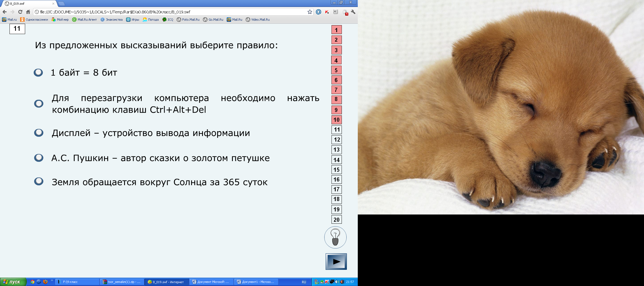Choose the 'Земля обращается вокруг Солнца' option
The image size is (644, 286).
(x=39, y=182)
